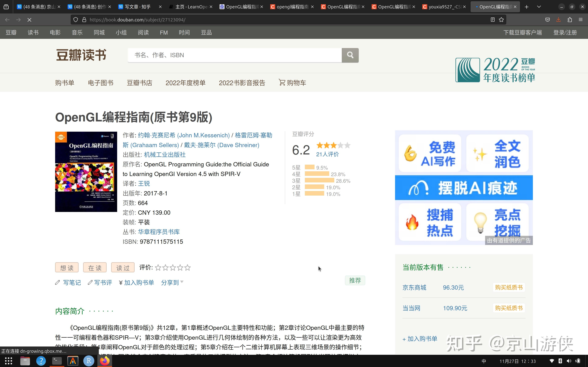Rate the book by clicking the third star
Screen dimensions: 588x367
173,267
